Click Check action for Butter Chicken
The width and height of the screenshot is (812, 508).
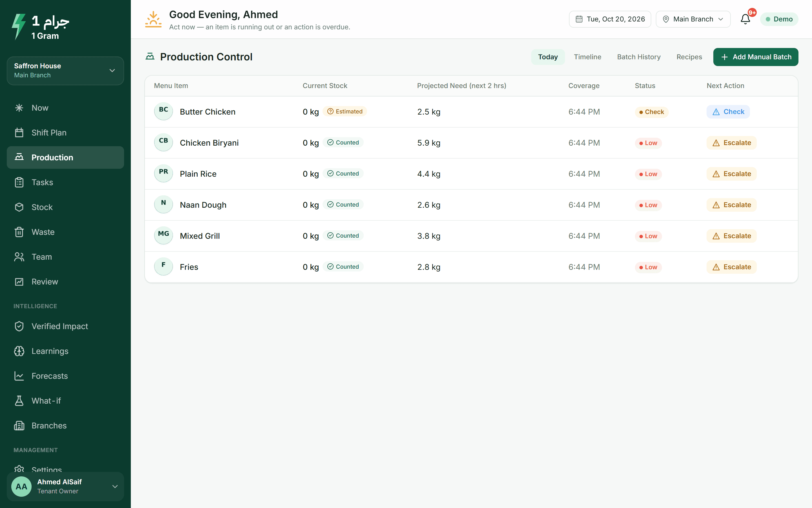tap(728, 112)
